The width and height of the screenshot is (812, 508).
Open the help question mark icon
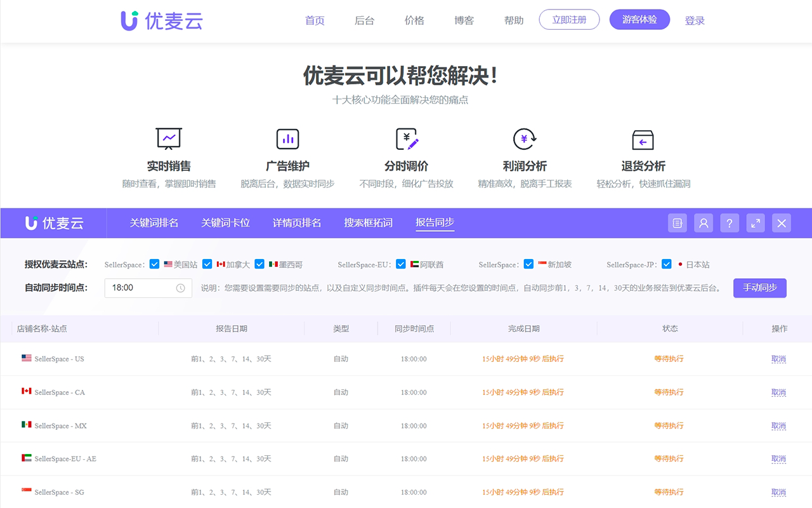729,223
